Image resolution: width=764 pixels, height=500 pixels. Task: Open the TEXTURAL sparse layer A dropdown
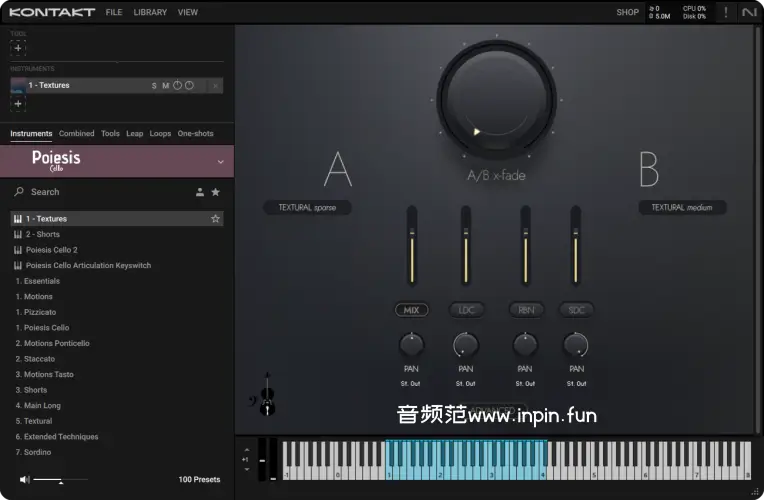coord(307,208)
